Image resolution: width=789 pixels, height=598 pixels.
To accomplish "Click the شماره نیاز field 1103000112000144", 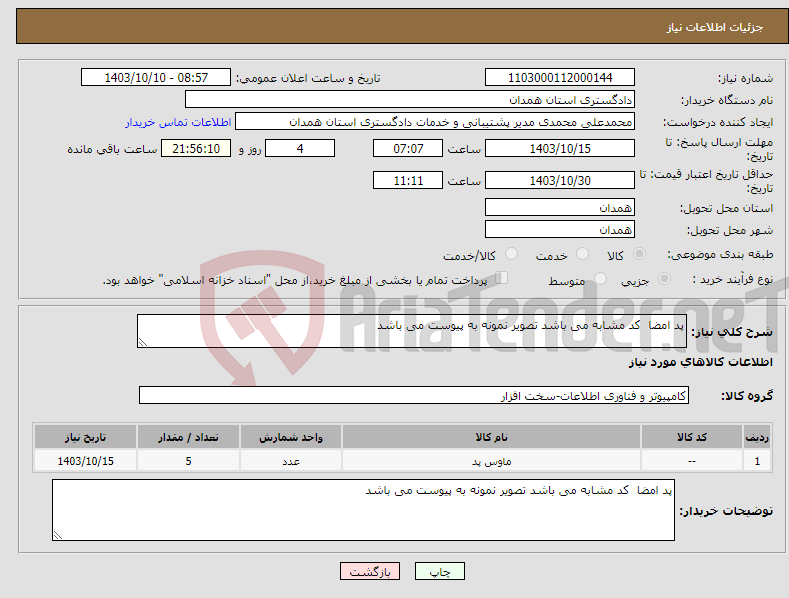I will click(x=560, y=78).
